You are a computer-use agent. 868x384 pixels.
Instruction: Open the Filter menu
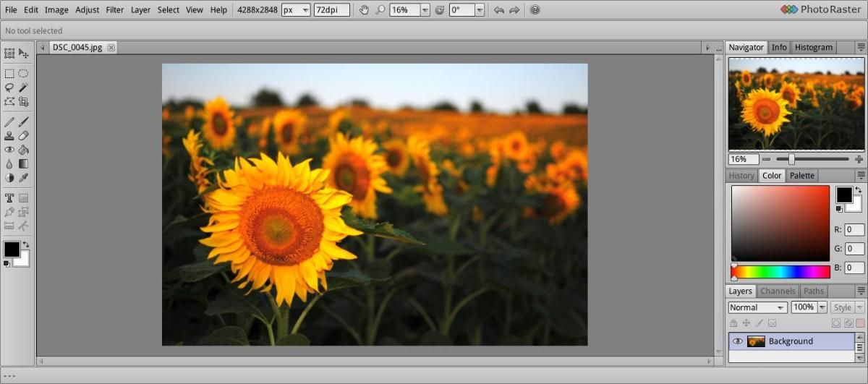[x=114, y=10]
